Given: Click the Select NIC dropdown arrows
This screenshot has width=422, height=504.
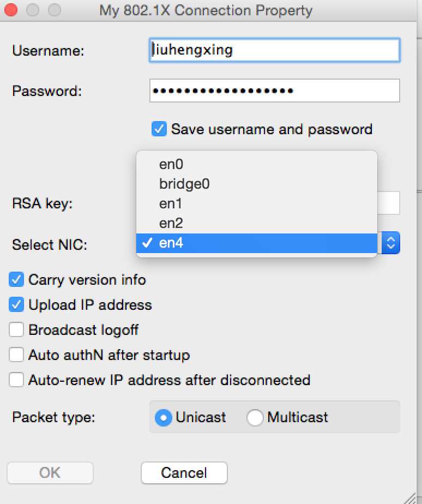Looking at the screenshot, I should tap(390, 243).
